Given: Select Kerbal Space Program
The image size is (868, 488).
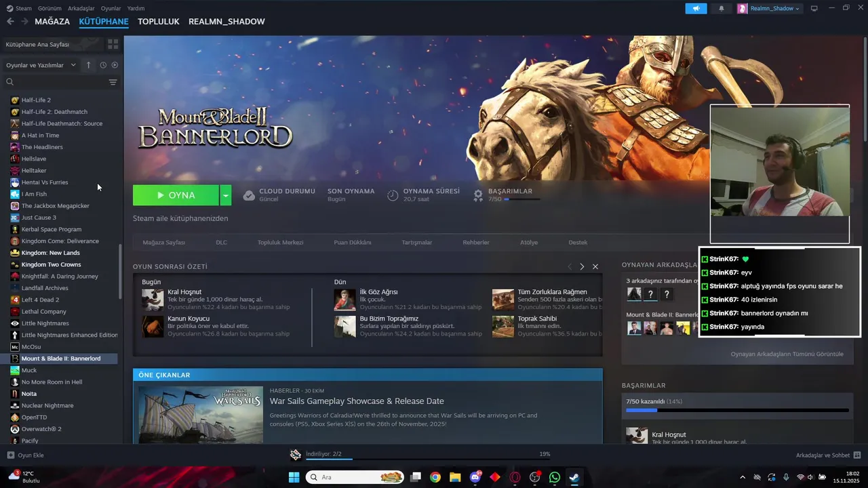Looking at the screenshot, I should click(51, 229).
